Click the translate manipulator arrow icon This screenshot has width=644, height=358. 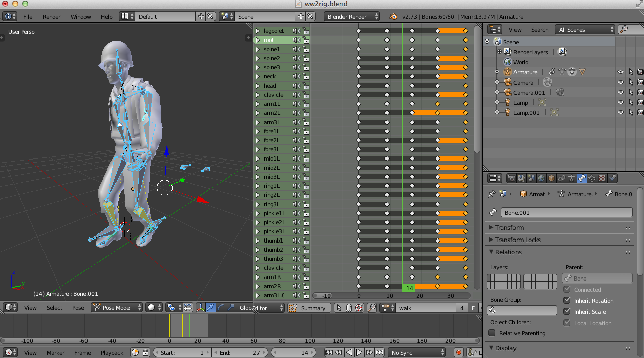tap(211, 307)
